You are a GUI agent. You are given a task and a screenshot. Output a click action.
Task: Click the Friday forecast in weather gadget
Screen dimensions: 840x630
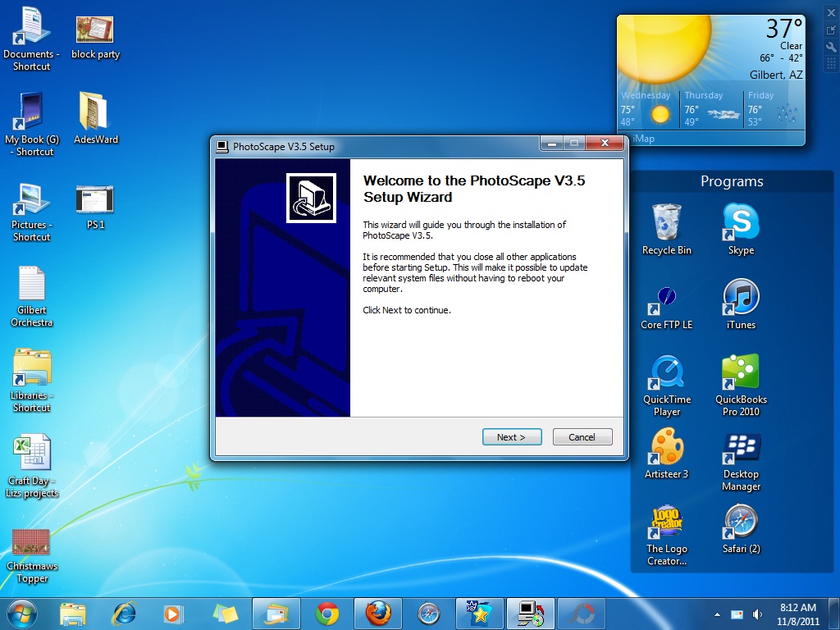click(x=774, y=109)
